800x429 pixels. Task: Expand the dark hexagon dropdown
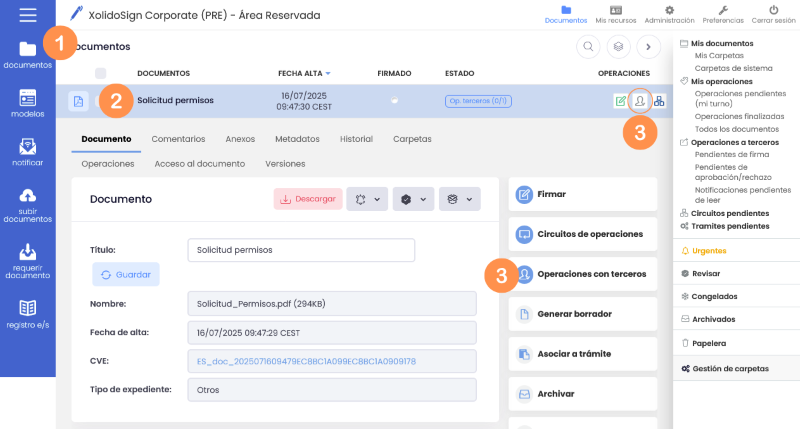(413, 199)
